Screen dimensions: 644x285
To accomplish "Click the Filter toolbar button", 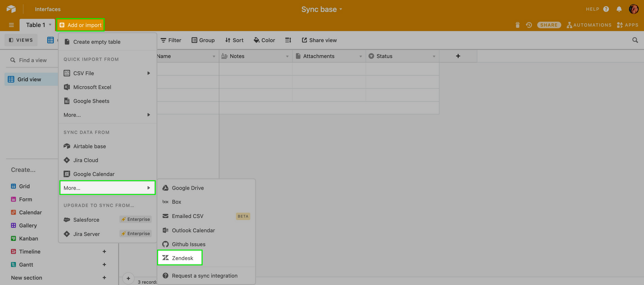I will pyautogui.click(x=171, y=40).
